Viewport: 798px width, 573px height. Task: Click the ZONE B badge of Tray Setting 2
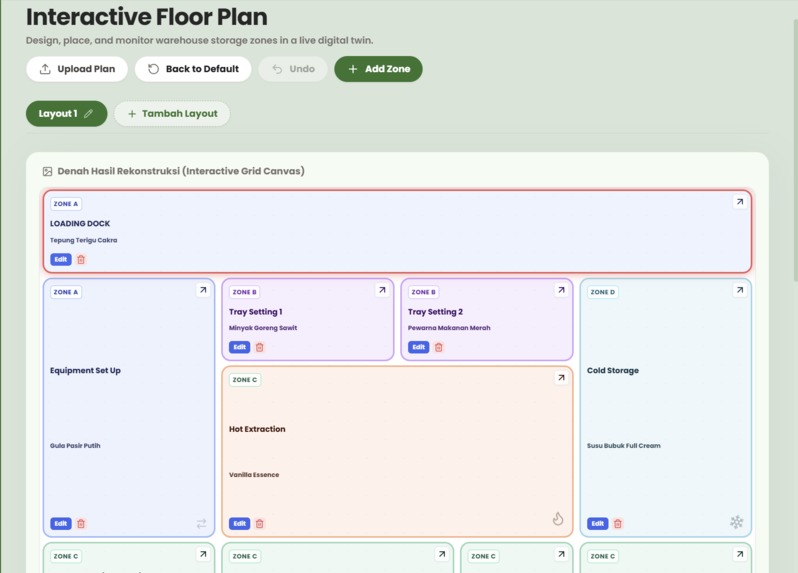(423, 292)
